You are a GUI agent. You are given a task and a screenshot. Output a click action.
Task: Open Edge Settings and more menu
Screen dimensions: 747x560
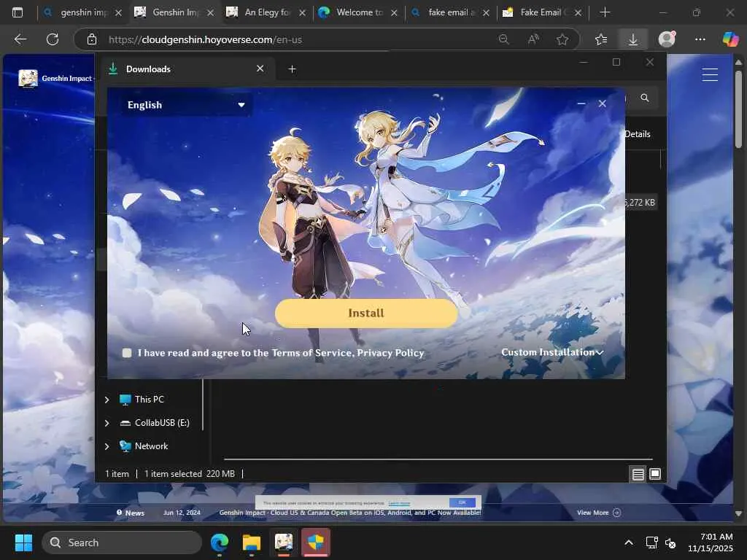[700, 39]
